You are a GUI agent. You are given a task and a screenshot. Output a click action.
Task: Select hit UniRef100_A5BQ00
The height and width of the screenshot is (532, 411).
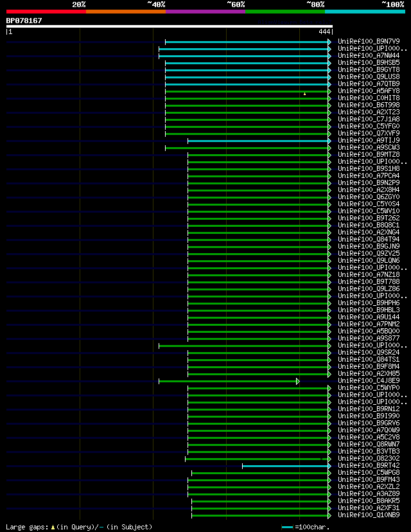(369, 331)
